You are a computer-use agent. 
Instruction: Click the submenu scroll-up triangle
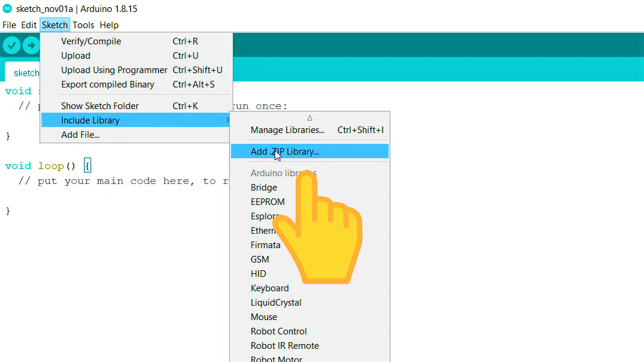(x=309, y=118)
